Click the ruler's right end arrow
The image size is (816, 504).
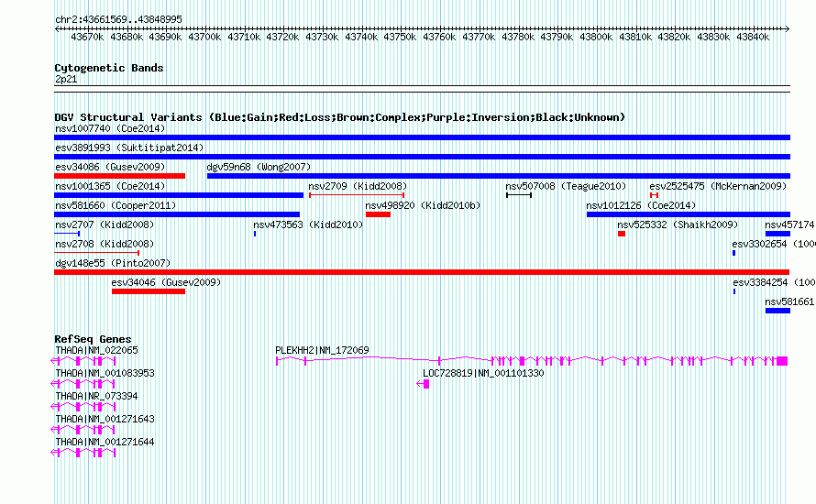(788, 29)
